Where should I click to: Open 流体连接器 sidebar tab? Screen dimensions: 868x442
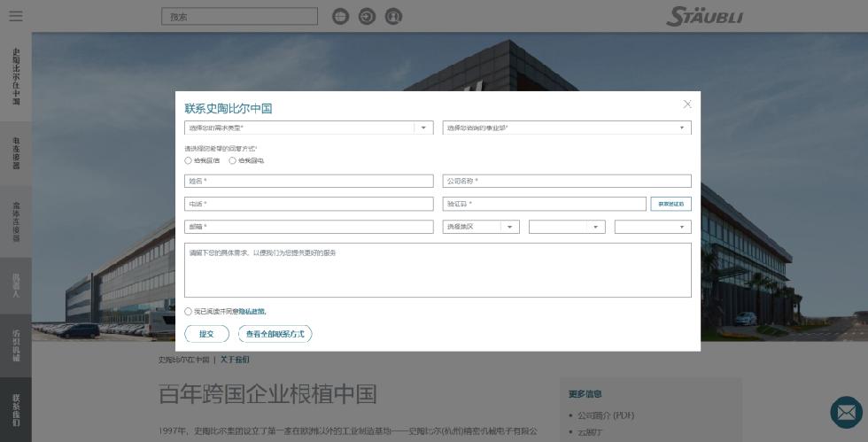coord(16,221)
